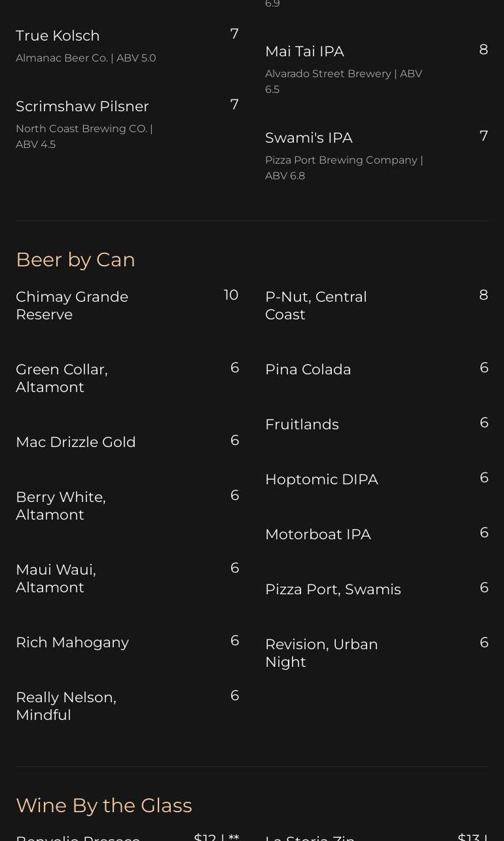This screenshot has height=841, width=504.
Task: Select the Fruitlands can item
Action: pyautogui.click(x=302, y=425)
